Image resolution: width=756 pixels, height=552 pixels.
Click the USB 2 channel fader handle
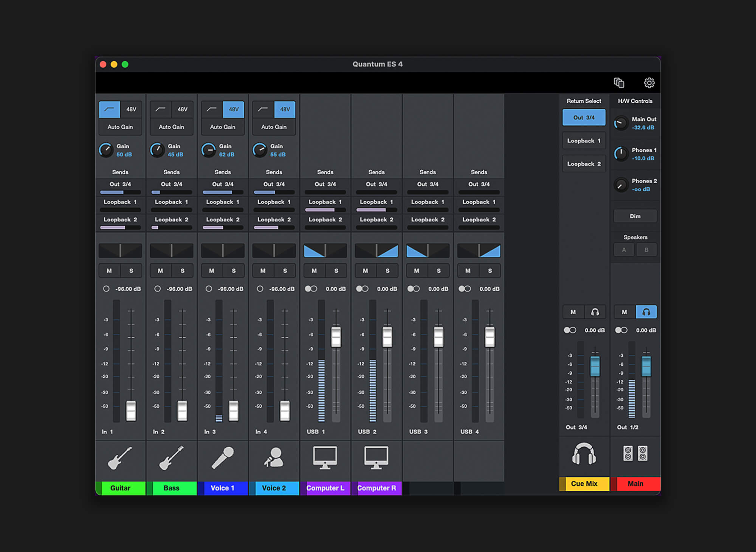tap(387, 337)
